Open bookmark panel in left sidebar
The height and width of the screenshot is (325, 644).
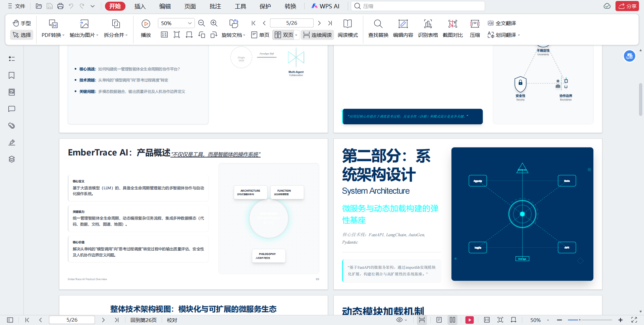pyautogui.click(x=12, y=75)
